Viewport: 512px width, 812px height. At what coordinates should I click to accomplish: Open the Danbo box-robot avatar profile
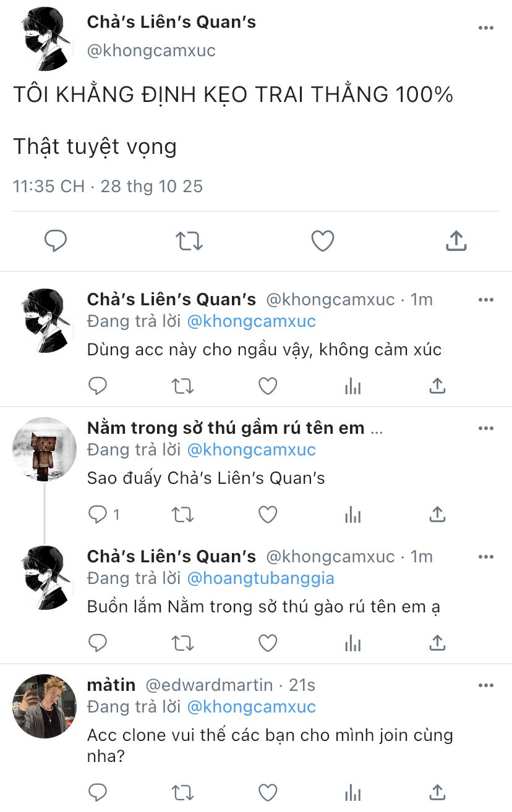click(44, 449)
